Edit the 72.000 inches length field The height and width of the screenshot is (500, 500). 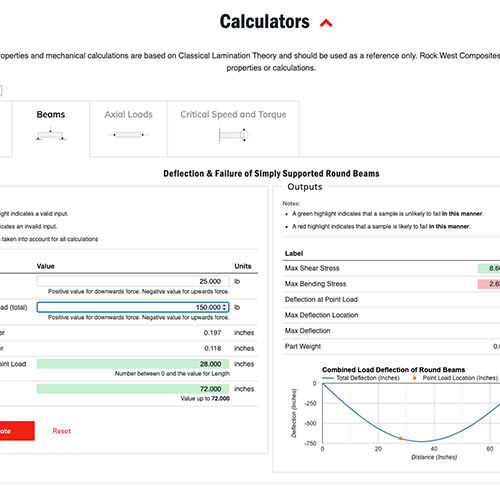tap(133, 389)
